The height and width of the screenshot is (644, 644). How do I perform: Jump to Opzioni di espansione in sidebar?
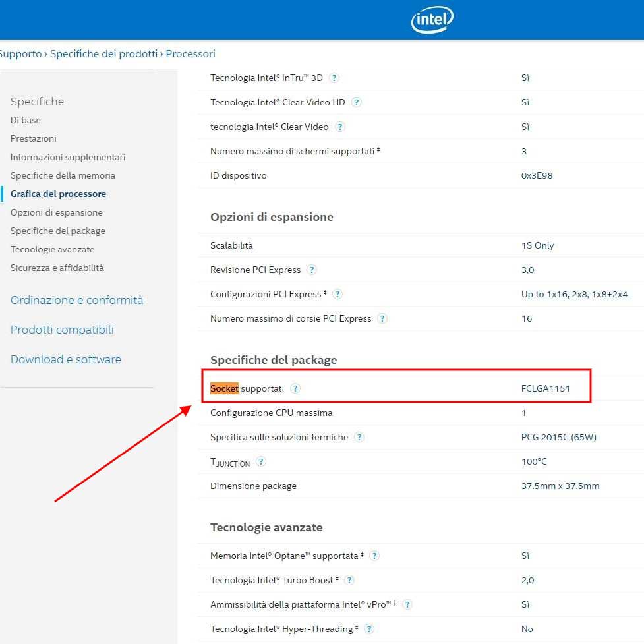pos(57,213)
